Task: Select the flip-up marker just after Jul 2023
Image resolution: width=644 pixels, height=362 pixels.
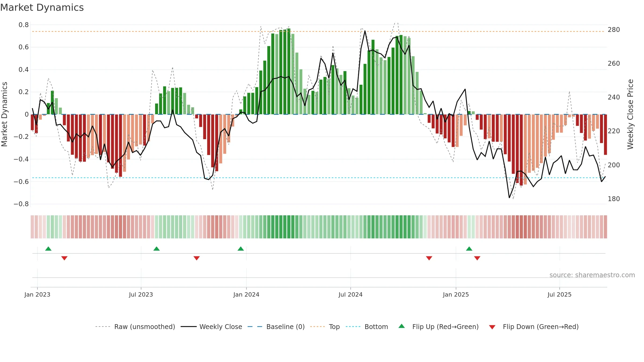Action: [x=156, y=249]
